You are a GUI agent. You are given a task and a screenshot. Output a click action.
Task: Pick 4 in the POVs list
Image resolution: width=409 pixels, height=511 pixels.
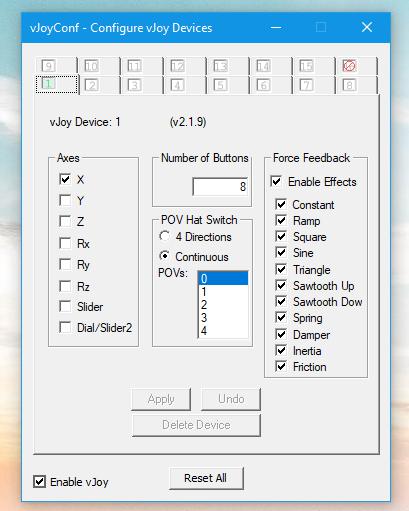(223, 331)
